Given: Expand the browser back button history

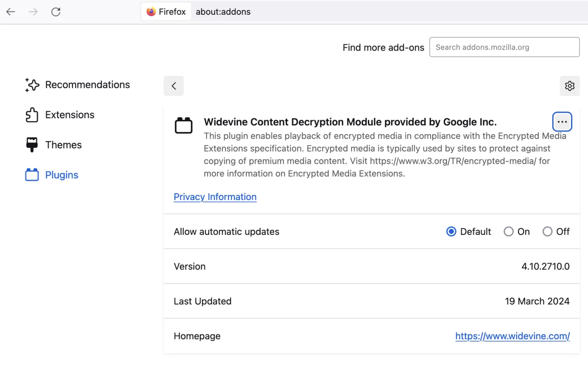Looking at the screenshot, I should tap(10, 11).
